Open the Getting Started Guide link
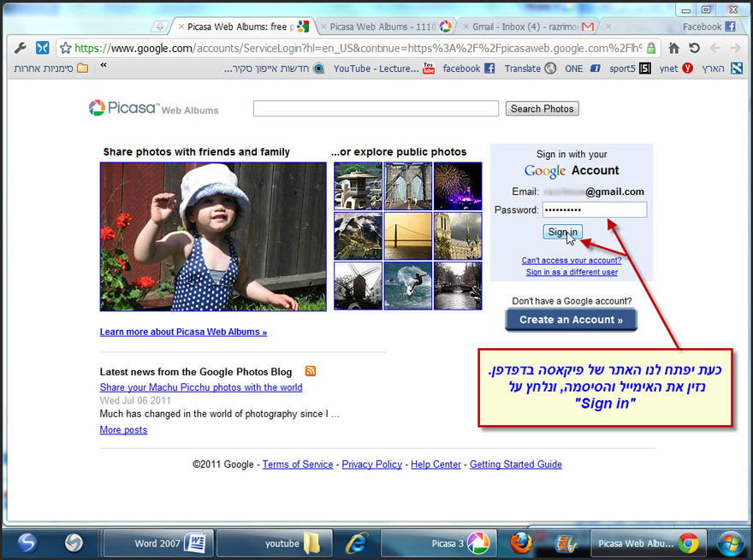This screenshot has width=753, height=560. pyautogui.click(x=516, y=464)
